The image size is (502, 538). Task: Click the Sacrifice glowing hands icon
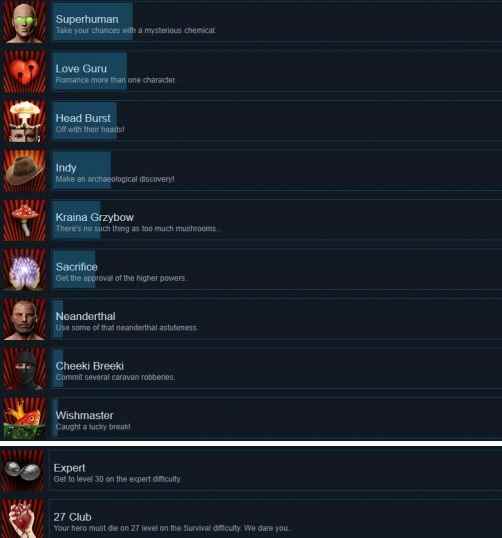[24, 270]
